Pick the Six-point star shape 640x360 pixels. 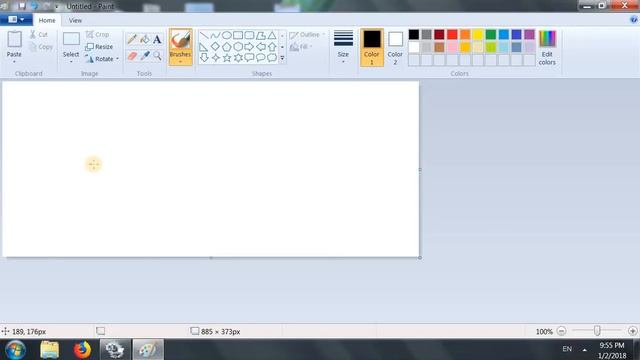click(x=238, y=58)
